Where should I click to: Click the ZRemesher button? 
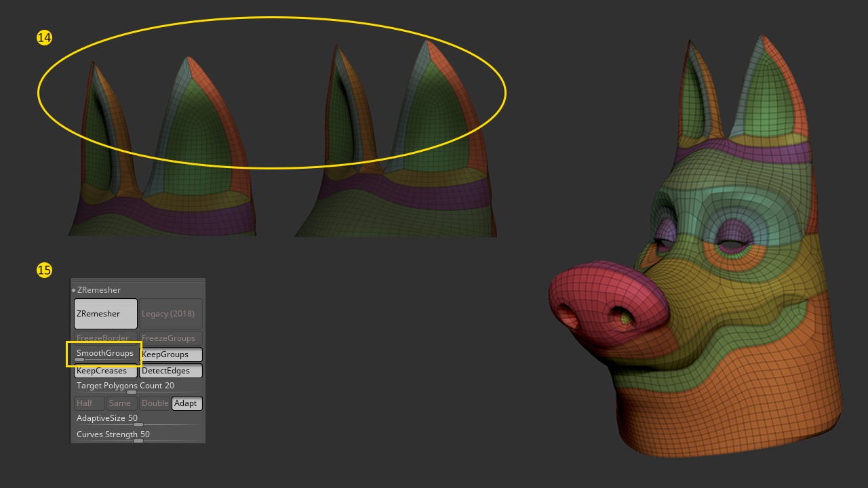[x=105, y=314]
